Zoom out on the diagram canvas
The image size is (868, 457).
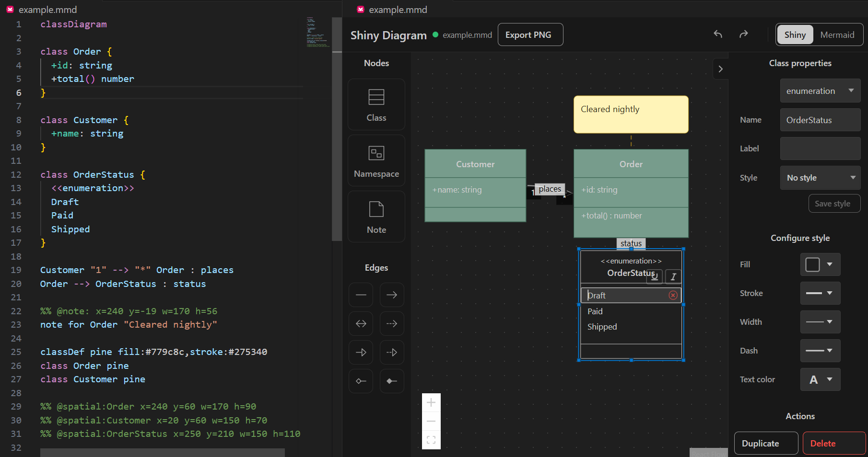point(431,421)
